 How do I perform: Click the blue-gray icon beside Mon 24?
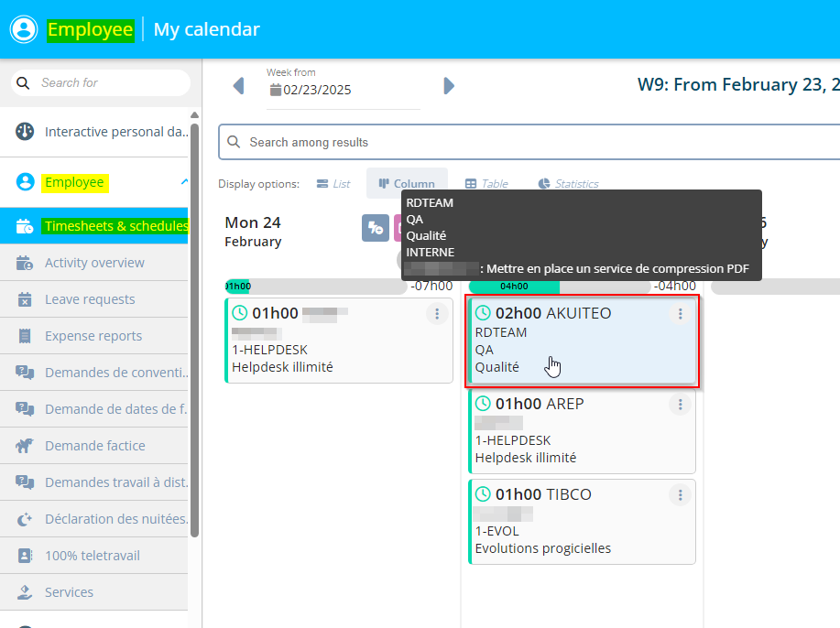click(375, 229)
